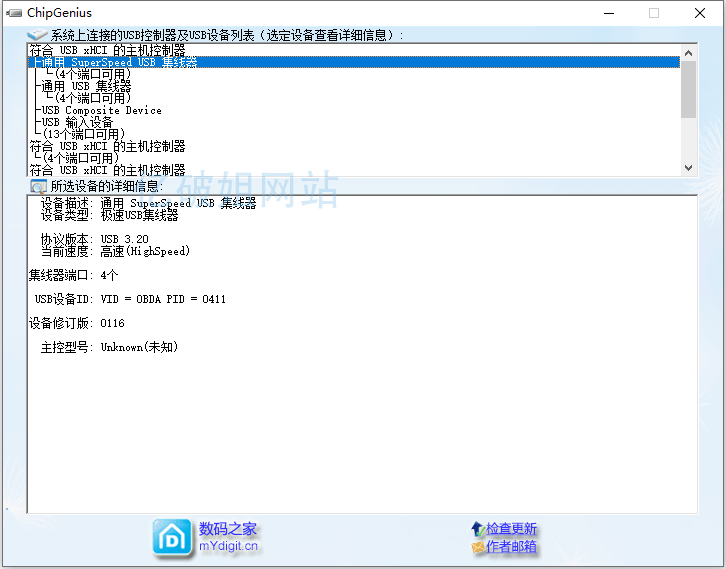726x569 pixels.
Task: Visit the mYdigit.cn link
Action: [228, 546]
